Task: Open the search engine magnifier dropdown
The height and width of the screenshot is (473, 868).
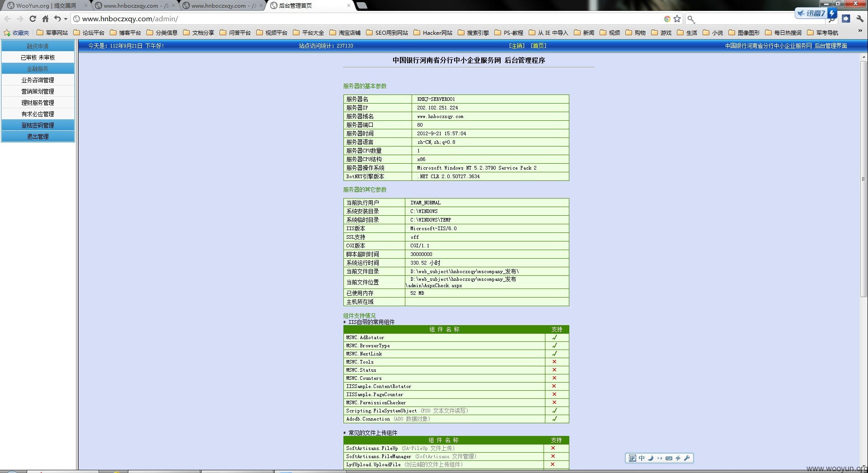Action: point(691,19)
